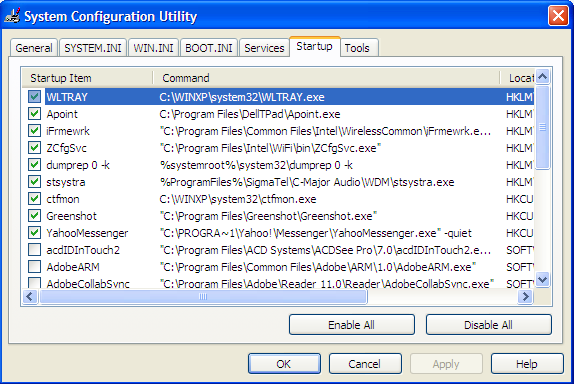
Task: Click the list's scroll up arrow
Action: click(x=543, y=77)
